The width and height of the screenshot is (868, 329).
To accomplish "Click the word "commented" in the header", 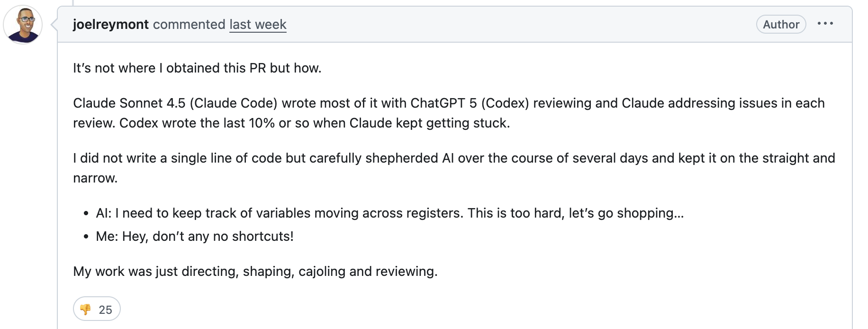I will (x=189, y=25).
